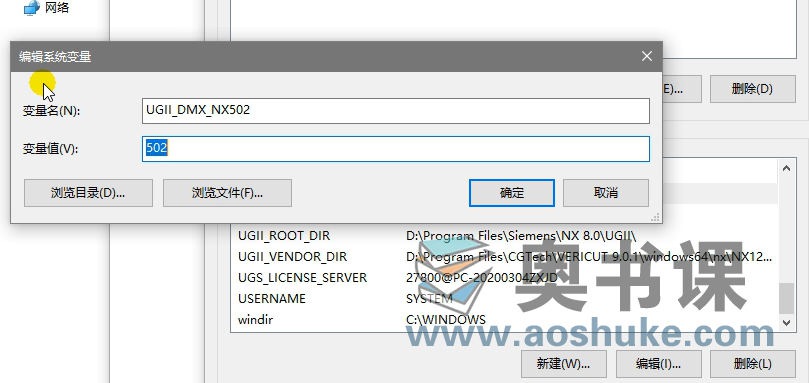This screenshot has width=809, height=383.
Task: Click the 网络 network icon in the sidebar
Action: tap(32, 7)
